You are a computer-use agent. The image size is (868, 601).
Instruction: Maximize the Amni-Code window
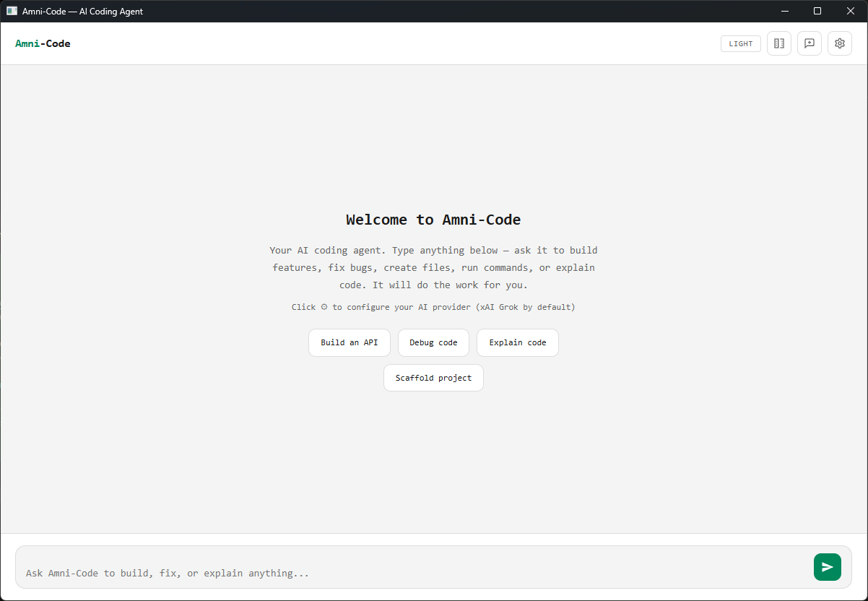pos(817,11)
